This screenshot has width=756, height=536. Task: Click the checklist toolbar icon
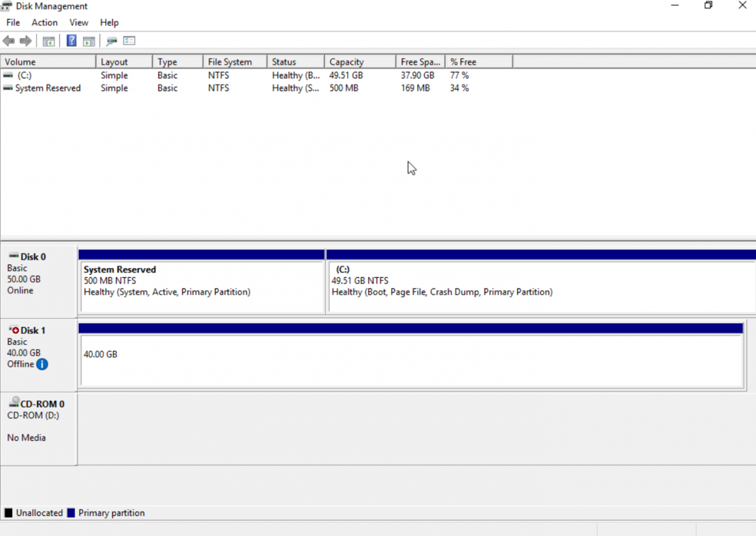click(x=129, y=41)
